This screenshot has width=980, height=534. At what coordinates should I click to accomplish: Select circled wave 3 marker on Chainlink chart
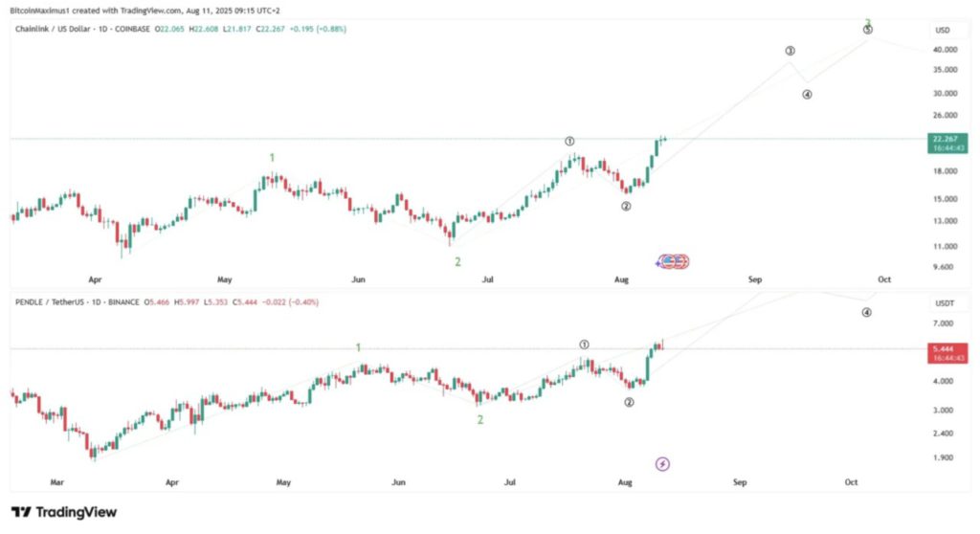click(790, 51)
